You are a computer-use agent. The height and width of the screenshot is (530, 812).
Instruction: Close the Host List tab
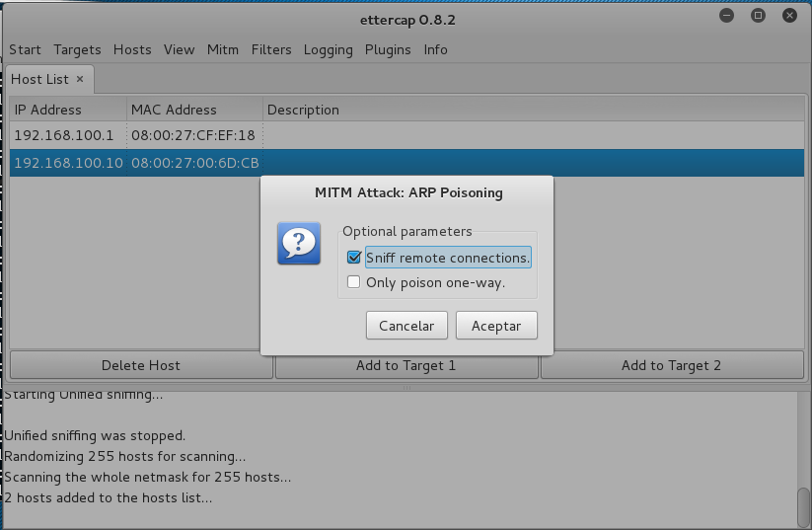80,79
